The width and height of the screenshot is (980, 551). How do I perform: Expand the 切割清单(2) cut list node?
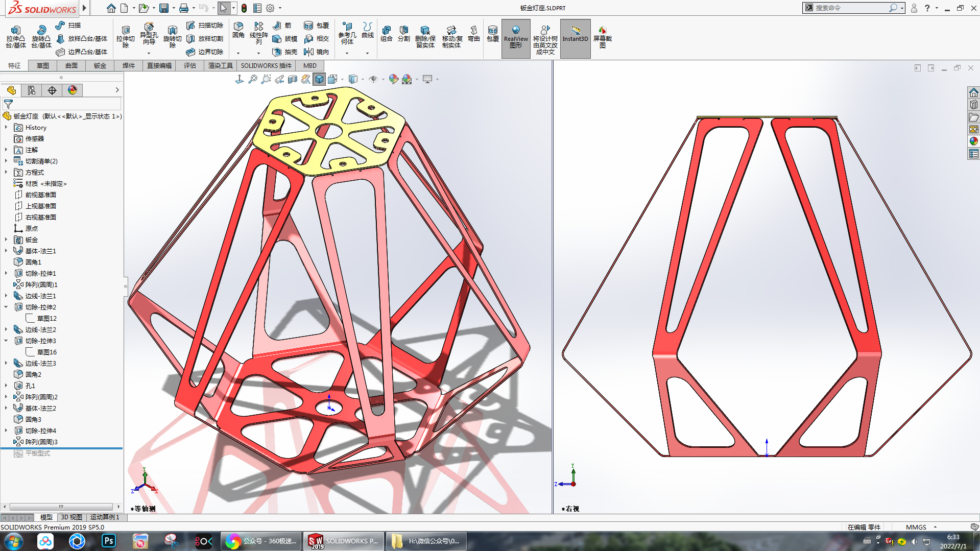(x=6, y=161)
